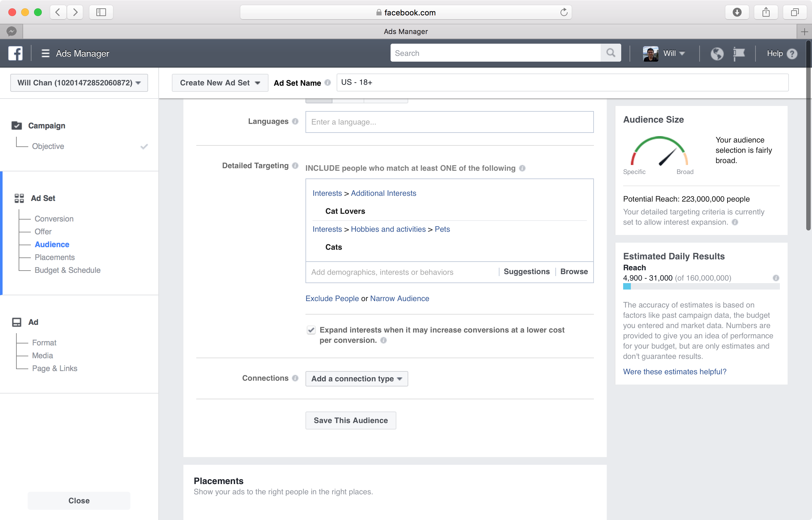Uncheck the Expand interests checkbox
The height and width of the screenshot is (520, 812).
click(311, 330)
